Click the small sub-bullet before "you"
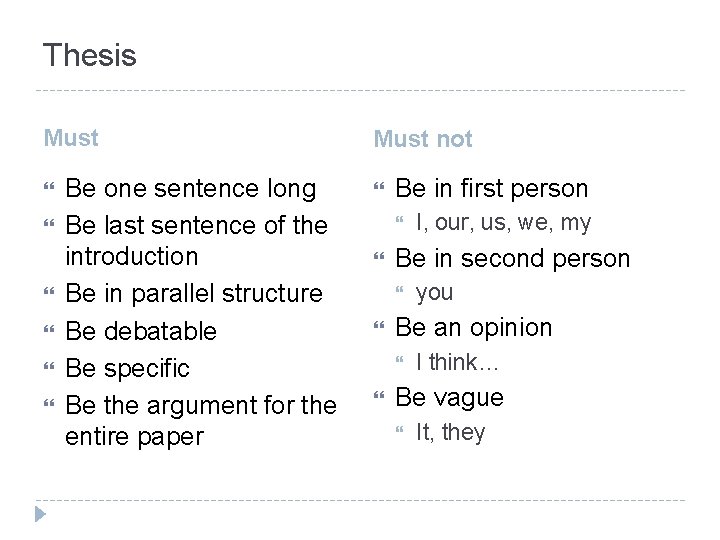720x540 pixels. point(400,293)
